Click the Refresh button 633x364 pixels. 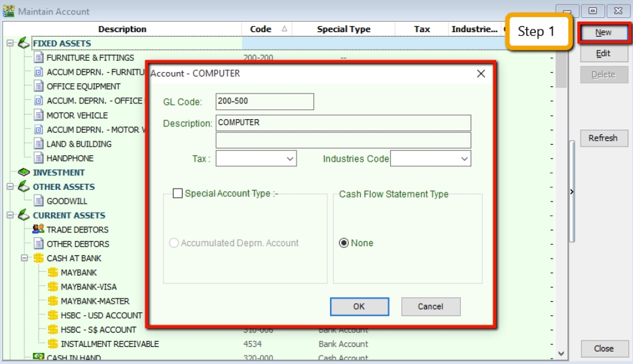coord(603,138)
